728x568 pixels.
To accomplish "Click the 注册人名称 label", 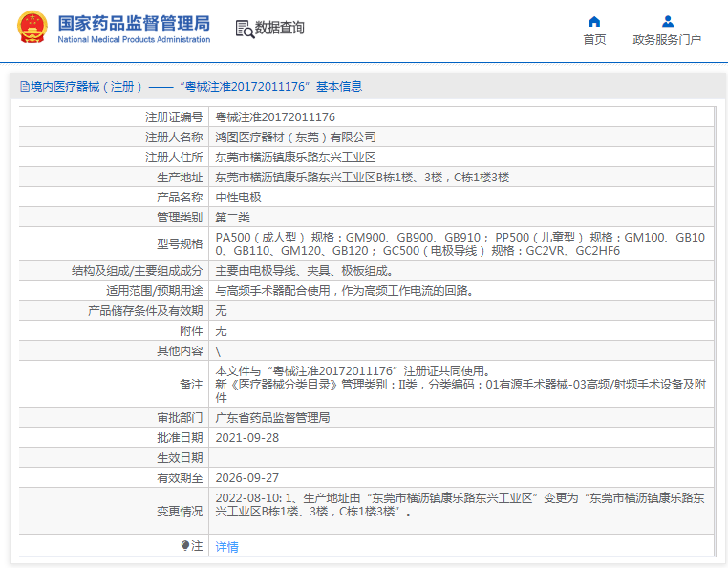I will 174,137.
